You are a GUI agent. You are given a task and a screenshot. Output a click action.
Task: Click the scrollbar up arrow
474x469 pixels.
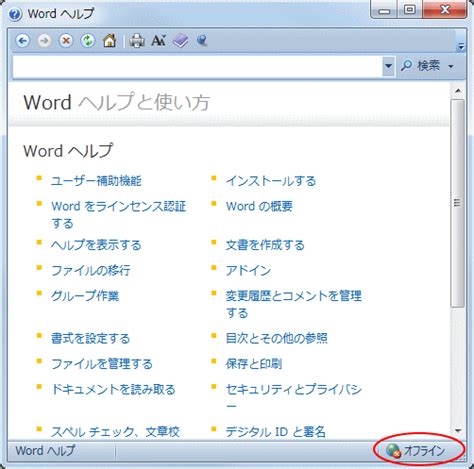click(458, 91)
